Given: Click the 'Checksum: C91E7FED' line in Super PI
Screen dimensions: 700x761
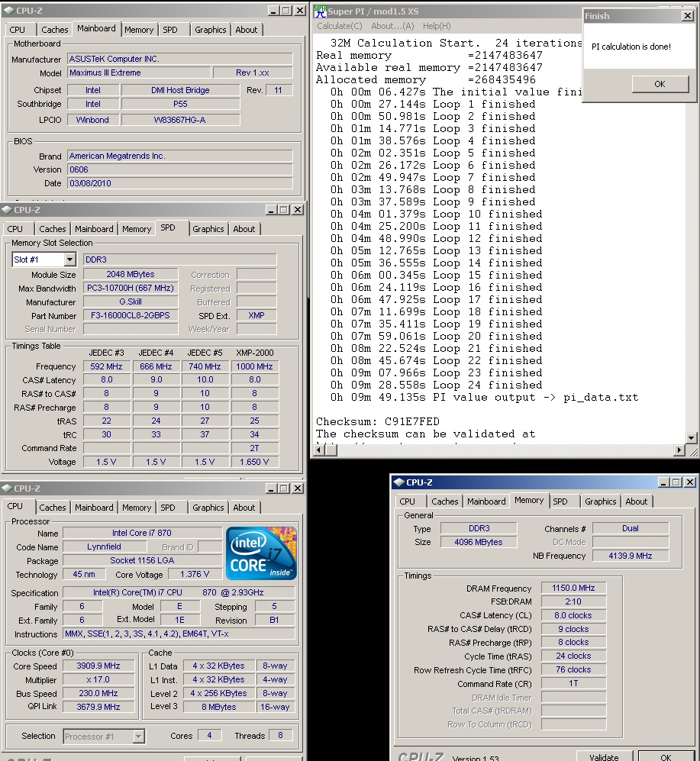Looking at the screenshot, I should click(x=378, y=421).
